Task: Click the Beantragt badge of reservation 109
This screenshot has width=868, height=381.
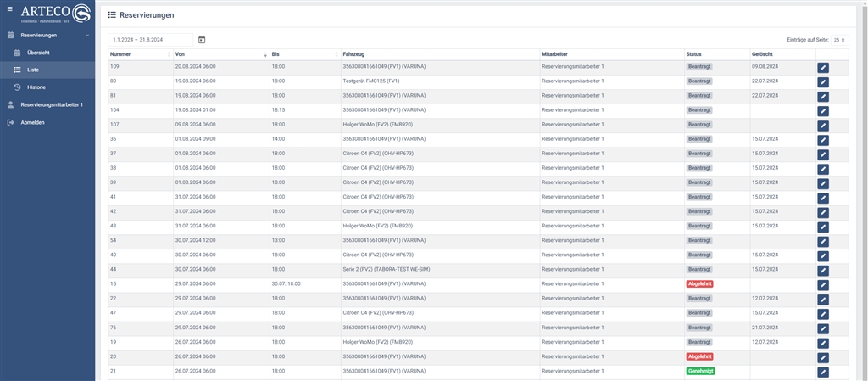Action: point(699,66)
